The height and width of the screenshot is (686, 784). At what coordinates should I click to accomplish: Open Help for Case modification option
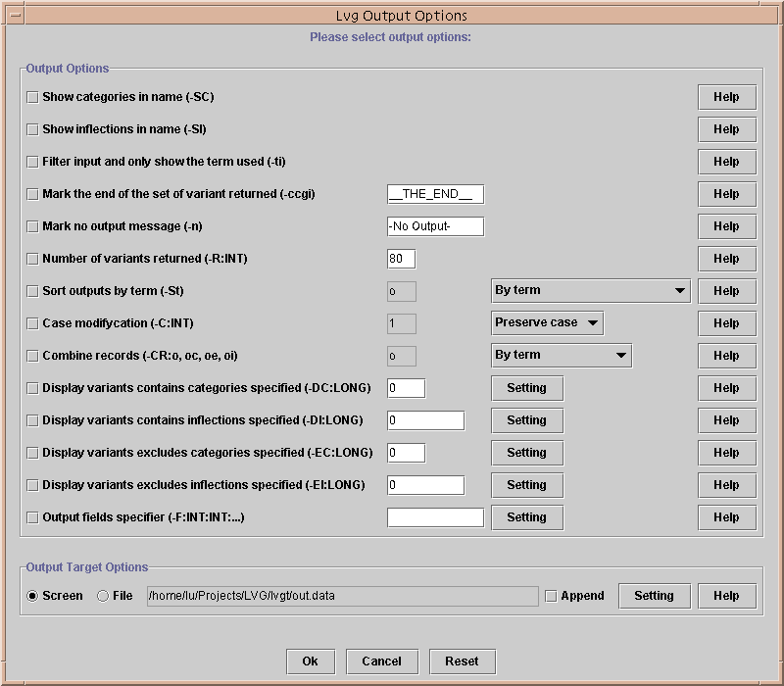coord(726,323)
